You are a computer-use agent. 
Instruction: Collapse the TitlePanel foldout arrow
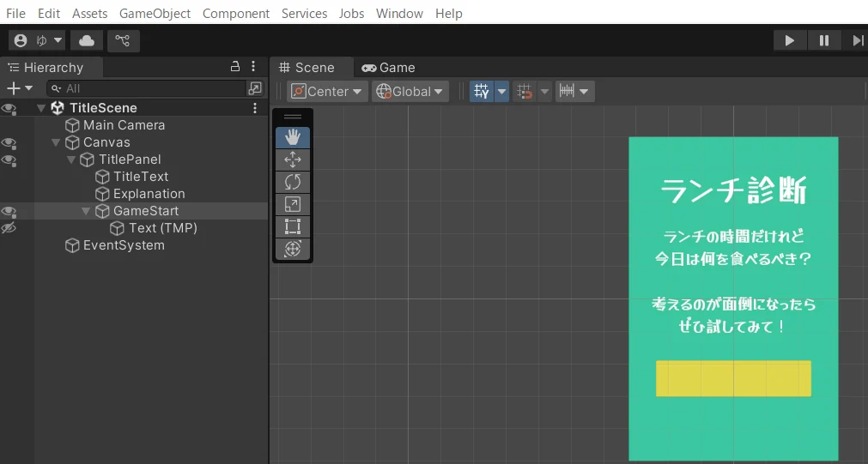click(71, 160)
